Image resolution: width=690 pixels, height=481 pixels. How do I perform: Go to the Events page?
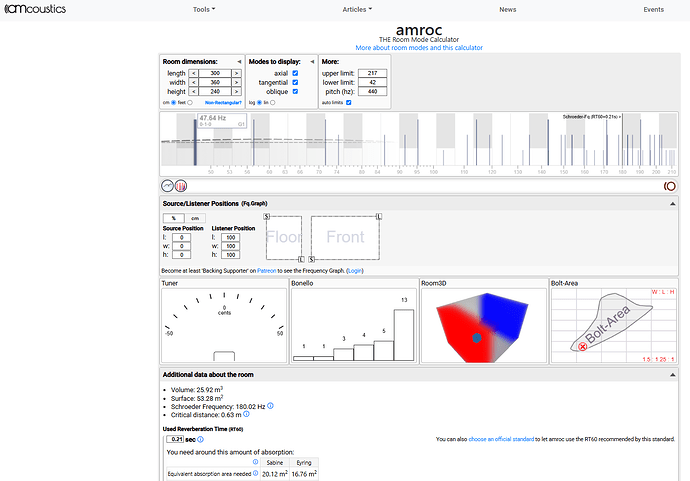pos(653,9)
